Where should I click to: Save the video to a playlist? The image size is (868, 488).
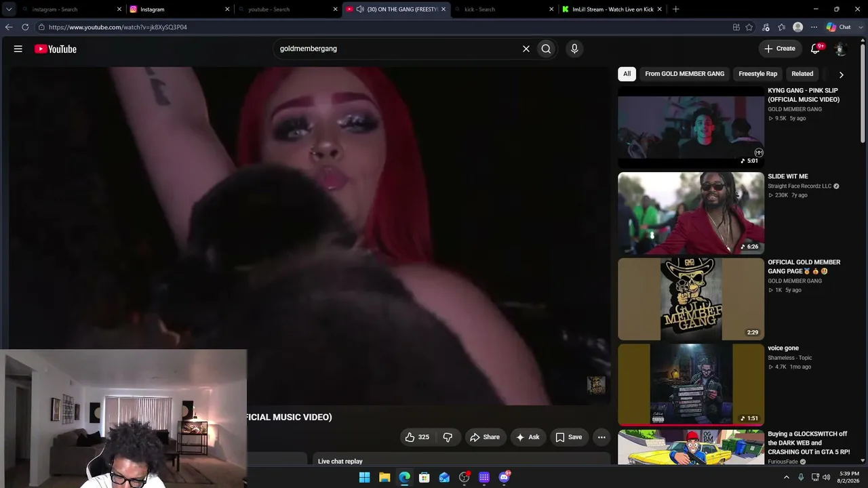pyautogui.click(x=569, y=437)
